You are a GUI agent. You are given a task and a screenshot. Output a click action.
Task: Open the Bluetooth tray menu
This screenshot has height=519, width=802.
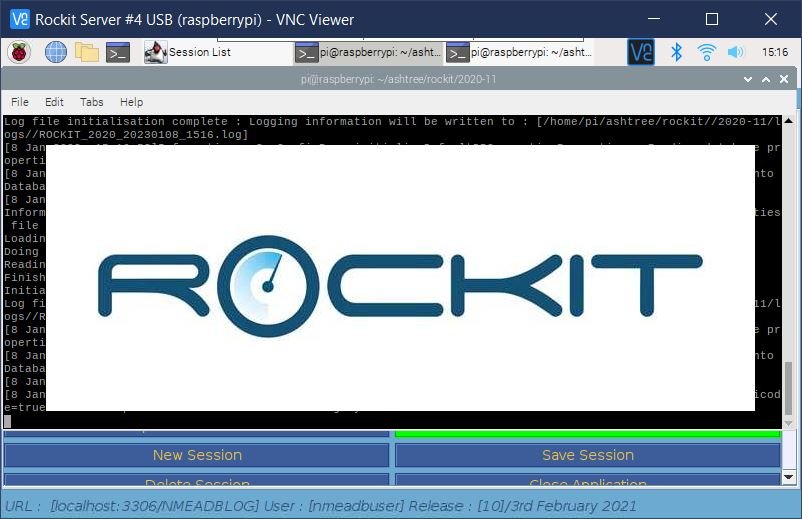[x=676, y=52]
